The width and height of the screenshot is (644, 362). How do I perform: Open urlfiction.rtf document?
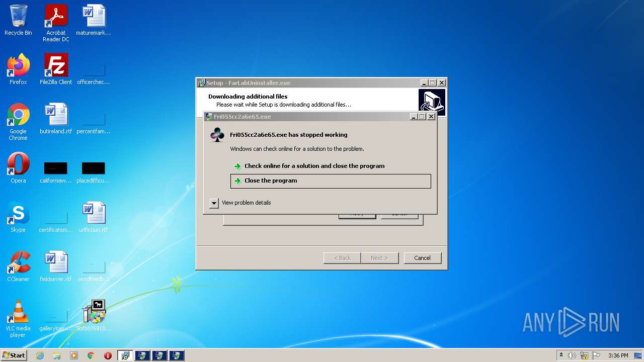pyautogui.click(x=94, y=217)
